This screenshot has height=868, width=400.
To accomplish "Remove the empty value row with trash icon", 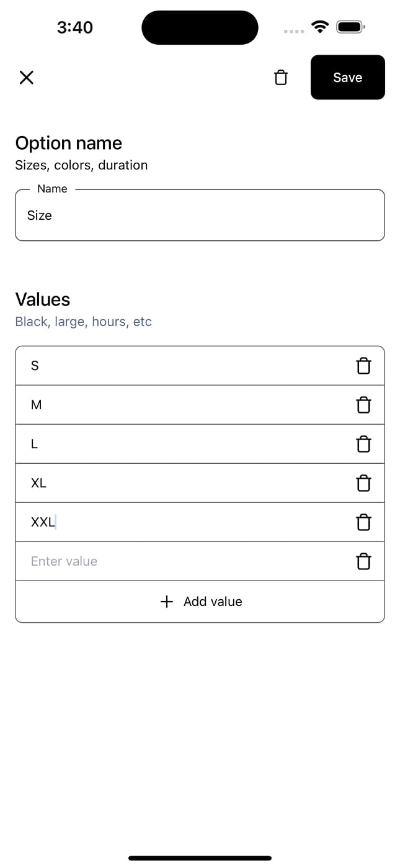I will [363, 561].
